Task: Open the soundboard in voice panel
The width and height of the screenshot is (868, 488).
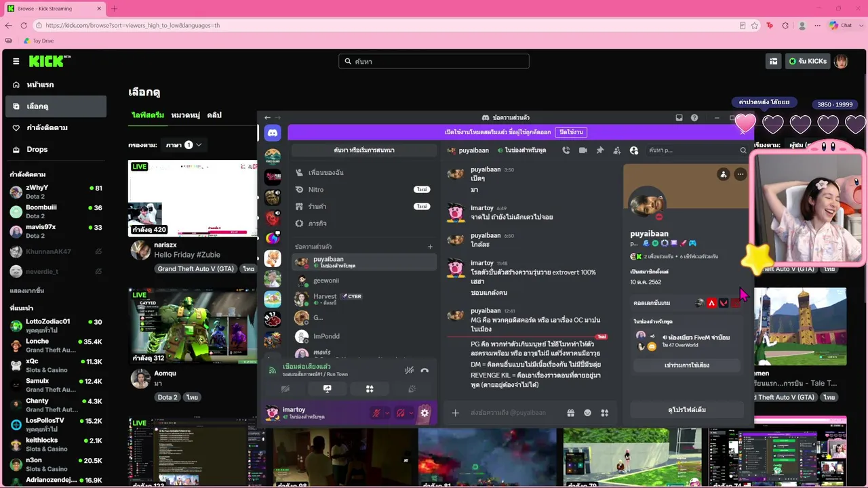Action: click(412, 389)
